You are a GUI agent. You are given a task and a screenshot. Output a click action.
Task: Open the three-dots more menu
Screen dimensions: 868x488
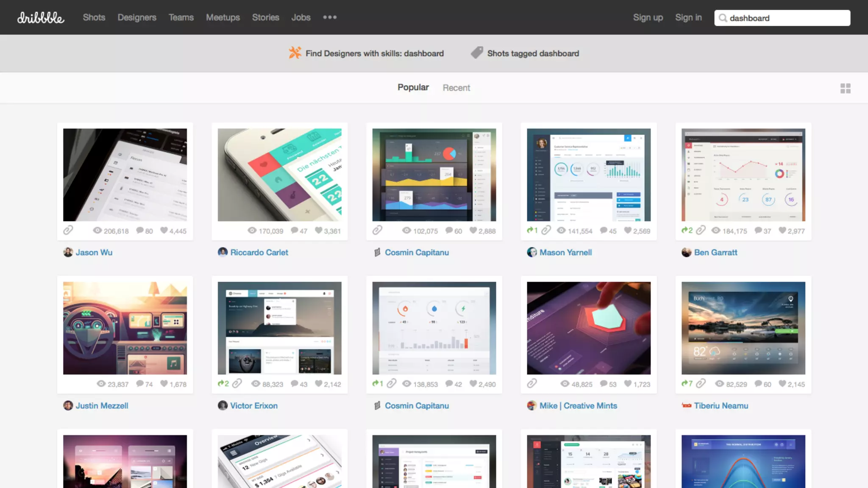330,17
